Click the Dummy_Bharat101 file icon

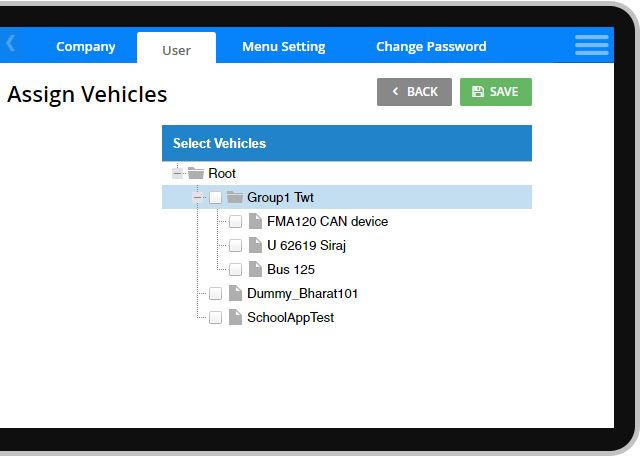click(x=235, y=293)
